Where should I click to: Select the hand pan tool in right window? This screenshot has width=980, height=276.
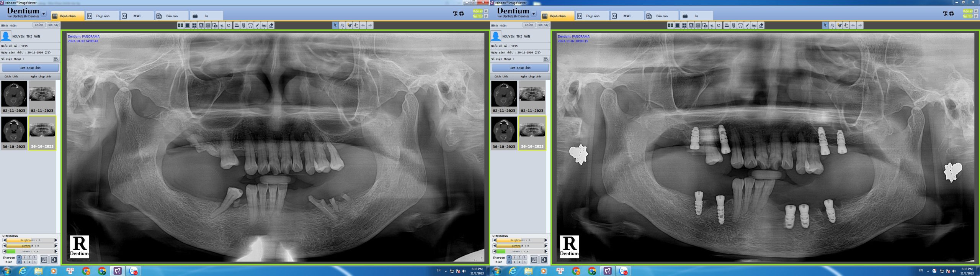[846, 25]
